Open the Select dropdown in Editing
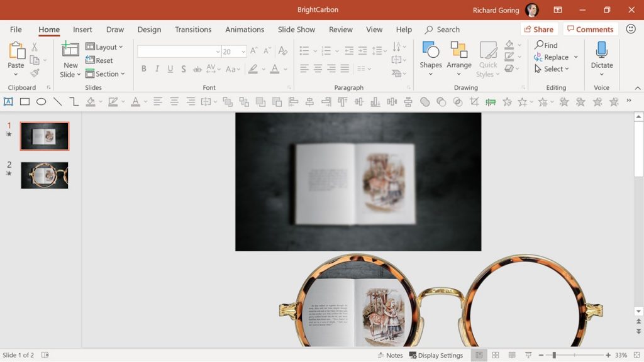This screenshot has height=362, width=644. [x=553, y=69]
